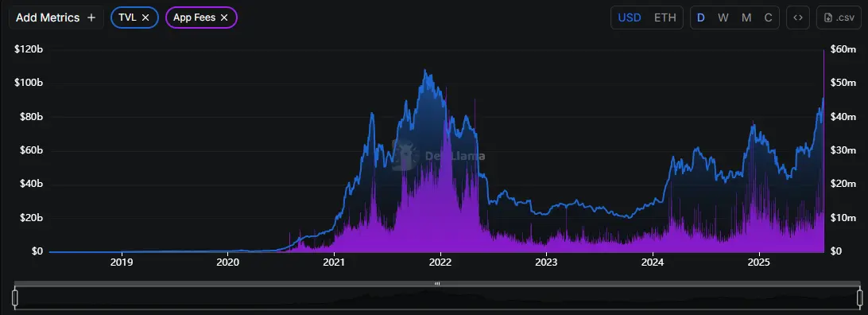Click the 2021 label on the time axis
Image resolution: width=868 pixels, height=315 pixels.
click(335, 262)
